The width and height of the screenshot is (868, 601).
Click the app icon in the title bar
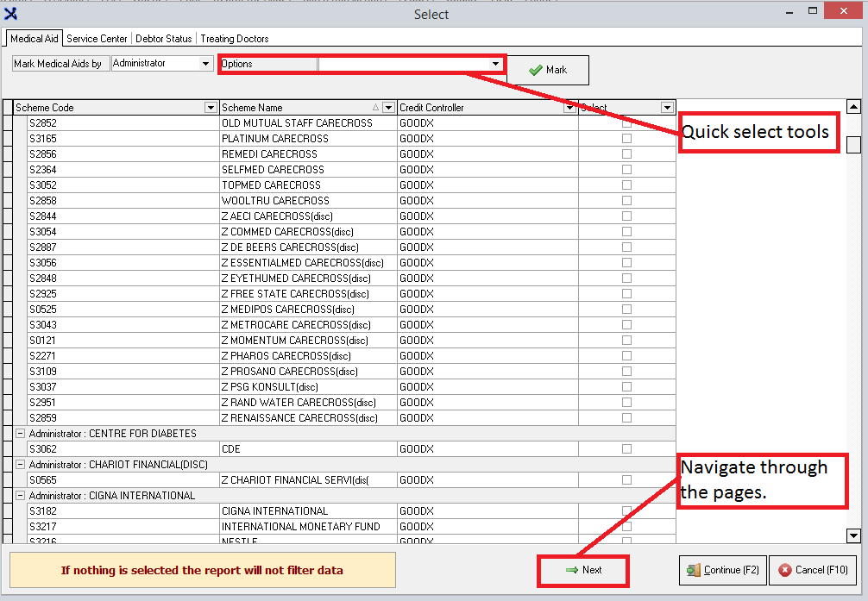pos(11,14)
